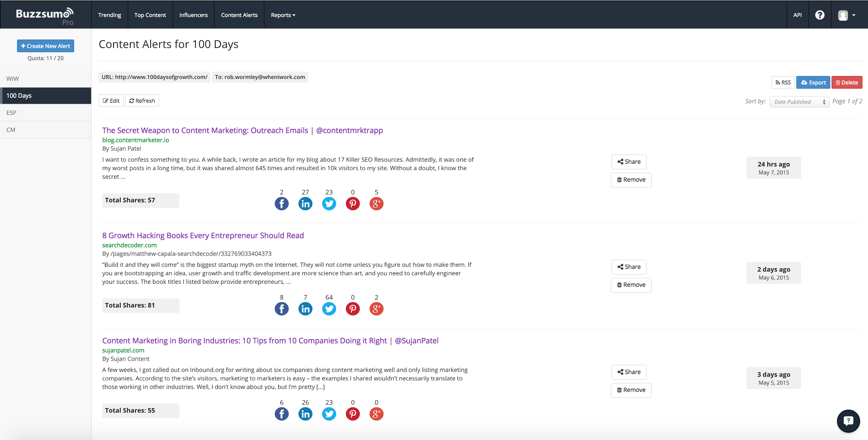Select the 100 Days alert in sidebar
Screen dimensions: 868x440
click(45, 96)
